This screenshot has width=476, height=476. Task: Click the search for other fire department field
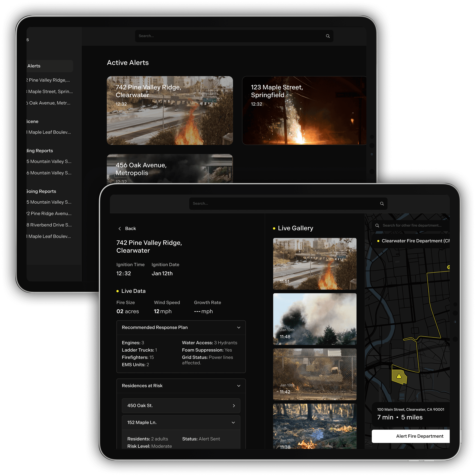pos(412,225)
